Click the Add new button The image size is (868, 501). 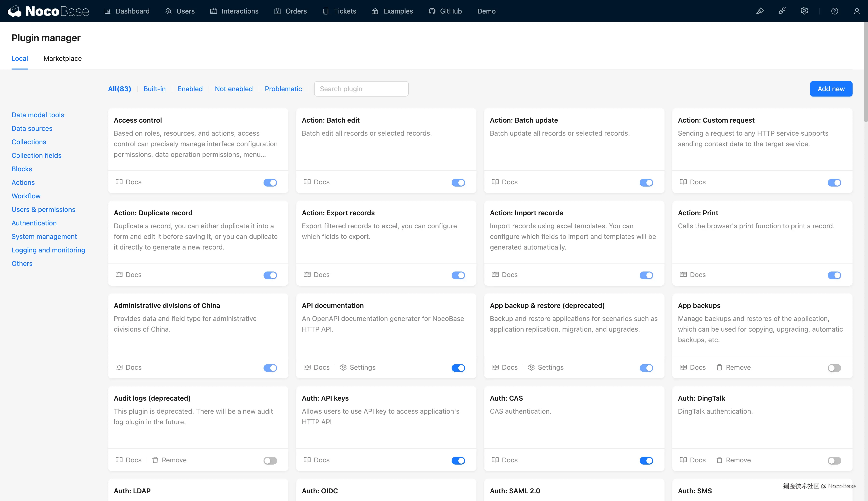point(831,89)
